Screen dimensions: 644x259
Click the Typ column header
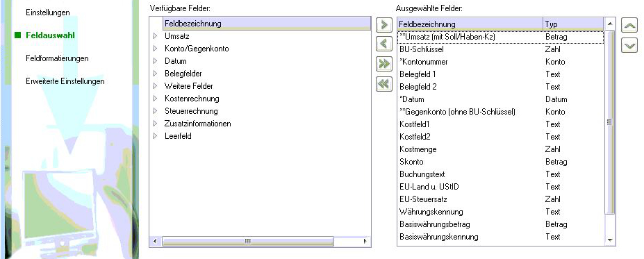tap(573, 24)
